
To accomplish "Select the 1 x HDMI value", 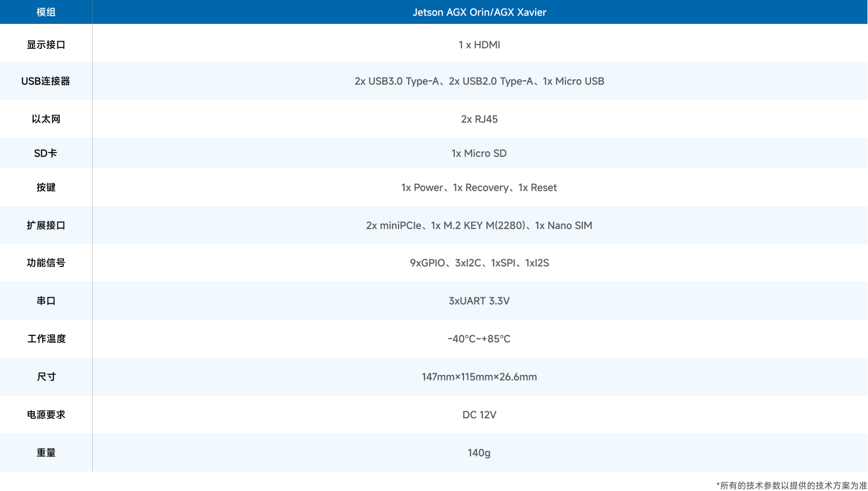I will coord(479,44).
